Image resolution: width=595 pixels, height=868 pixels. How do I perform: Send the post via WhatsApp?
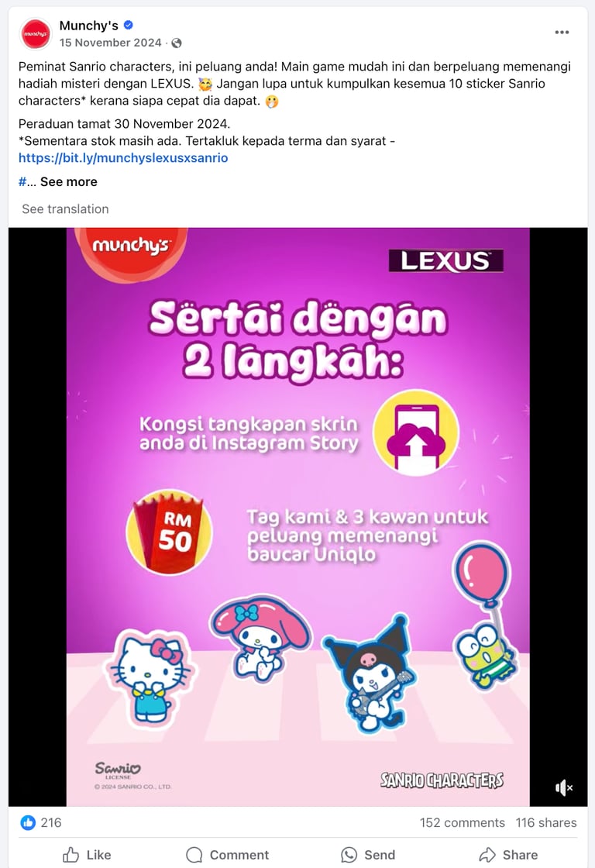coord(368,855)
